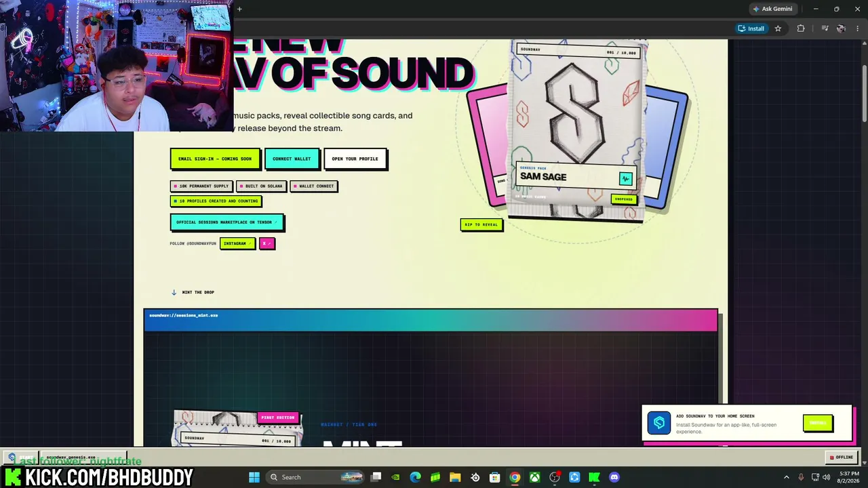Screen dimensions: 868x488
Task: Open SteelSeries app on the taskbar
Action: [475, 477]
